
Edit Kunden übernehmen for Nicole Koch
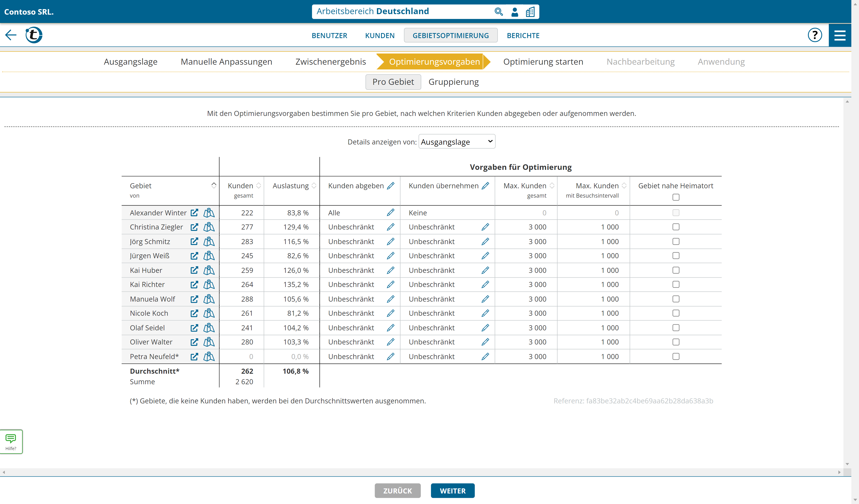click(485, 313)
